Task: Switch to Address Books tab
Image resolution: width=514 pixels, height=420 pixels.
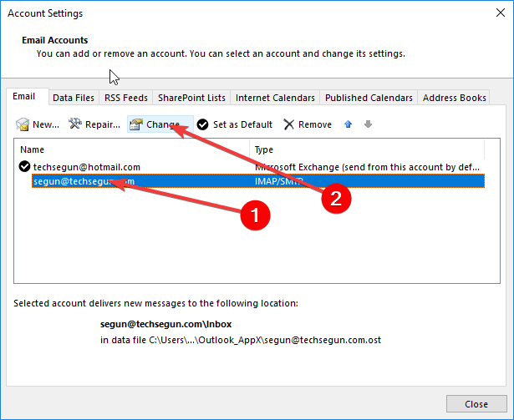Action: [x=454, y=98]
